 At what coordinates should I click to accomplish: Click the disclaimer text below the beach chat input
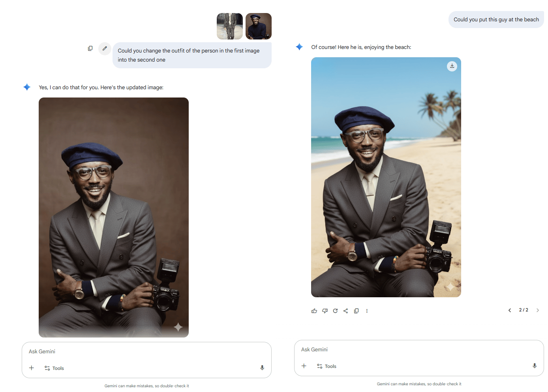tap(419, 384)
